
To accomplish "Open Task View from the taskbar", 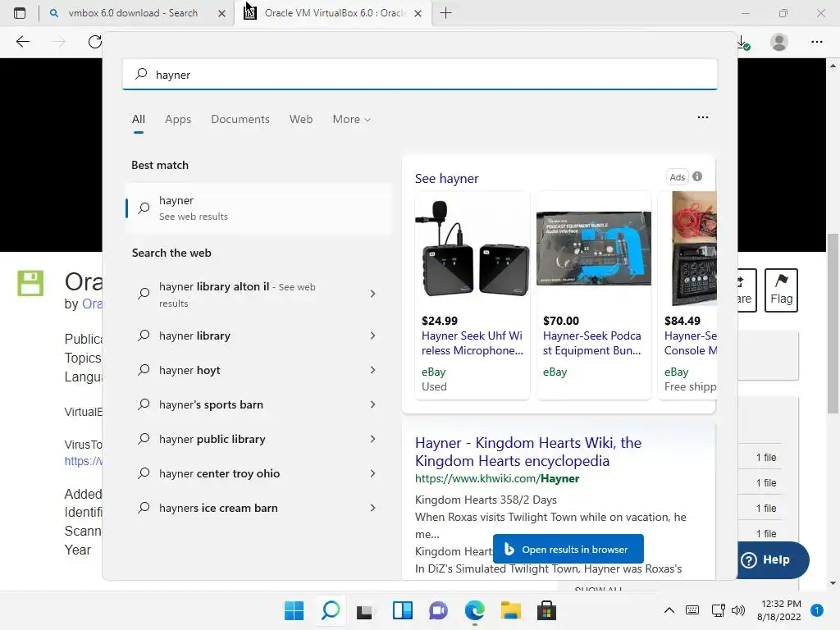I will pos(365,610).
